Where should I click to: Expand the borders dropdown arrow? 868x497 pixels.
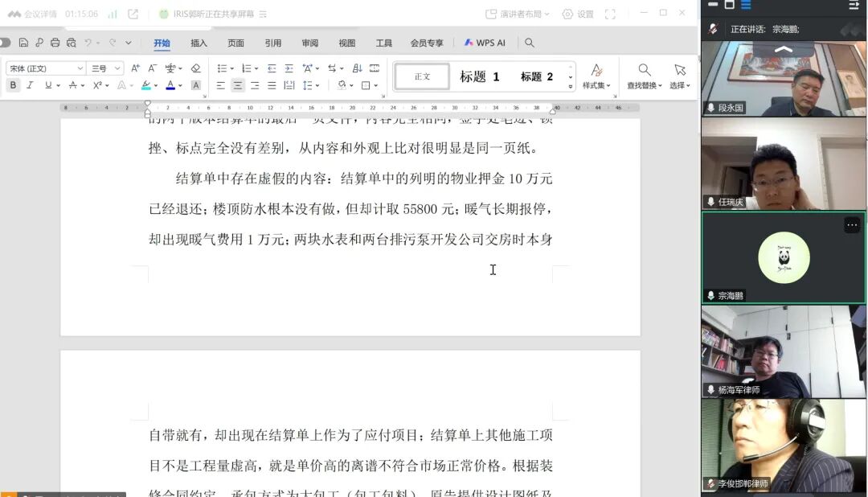pos(376,85)
